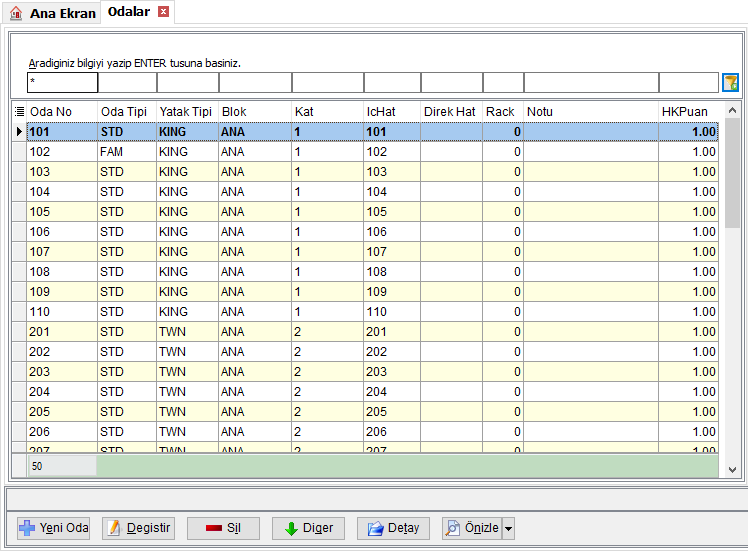Click Rack value 0 in row 108
This screenshot has width=748, height=551.
pos(503,272)
